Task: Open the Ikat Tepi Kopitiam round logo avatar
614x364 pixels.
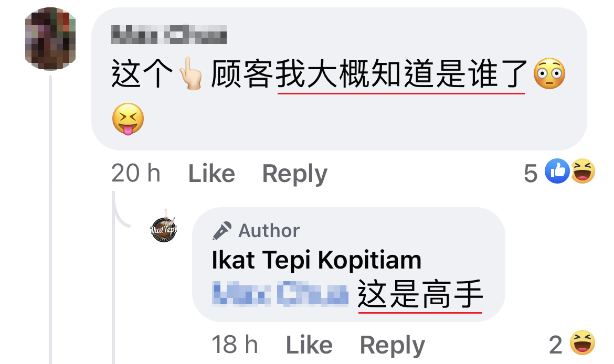Action: pos(164,226)
